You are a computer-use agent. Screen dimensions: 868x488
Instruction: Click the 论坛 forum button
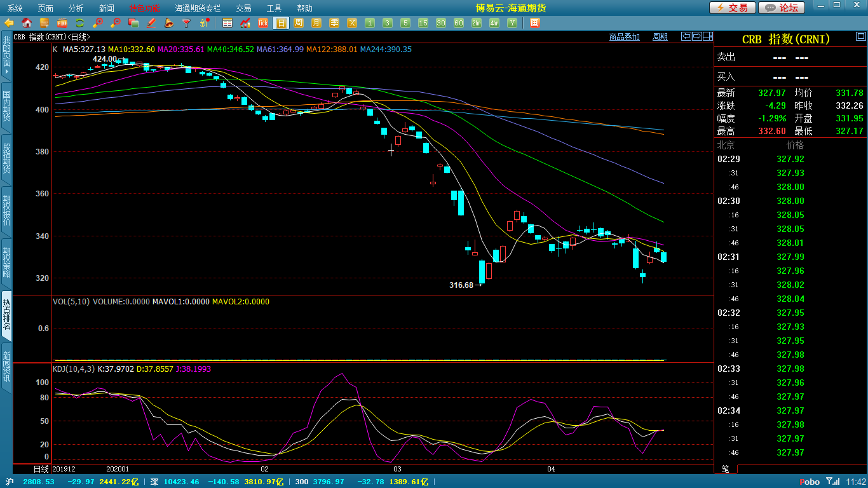coord(782,8)
